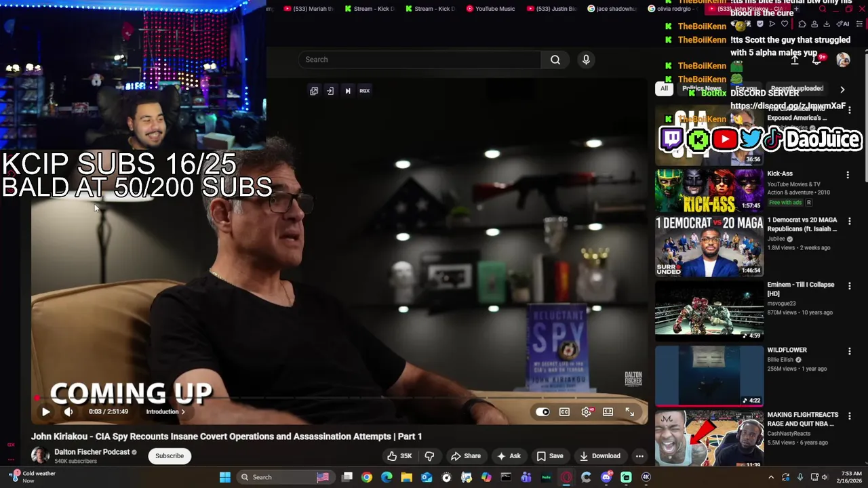Click the thumbs-down dislike button
Screen dimensions: 868x488
pyautogui.click(x=429, y=456)
